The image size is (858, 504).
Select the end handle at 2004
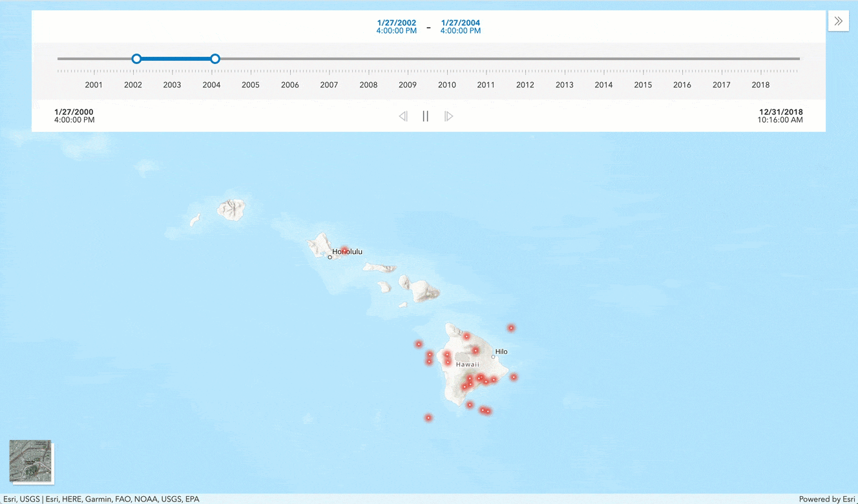point(215,59)
